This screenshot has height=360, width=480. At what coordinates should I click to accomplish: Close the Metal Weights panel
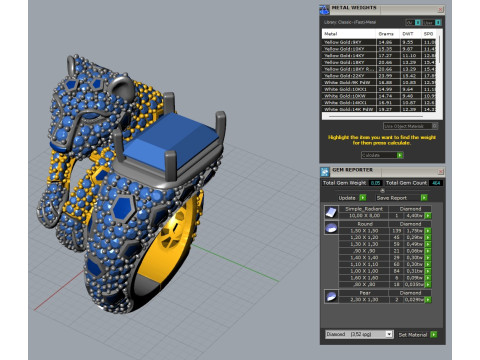pos(440,10)
